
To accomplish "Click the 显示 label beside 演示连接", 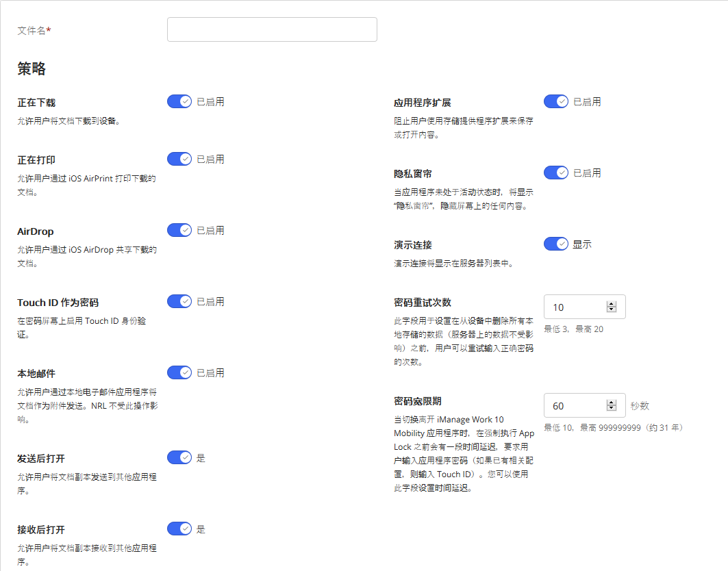I will click(582, 244).
